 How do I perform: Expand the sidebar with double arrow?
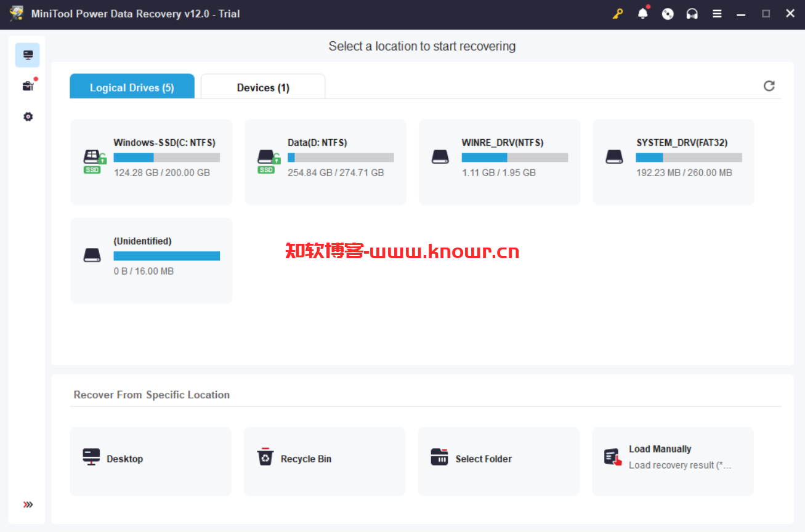click(x=28, y=505)
